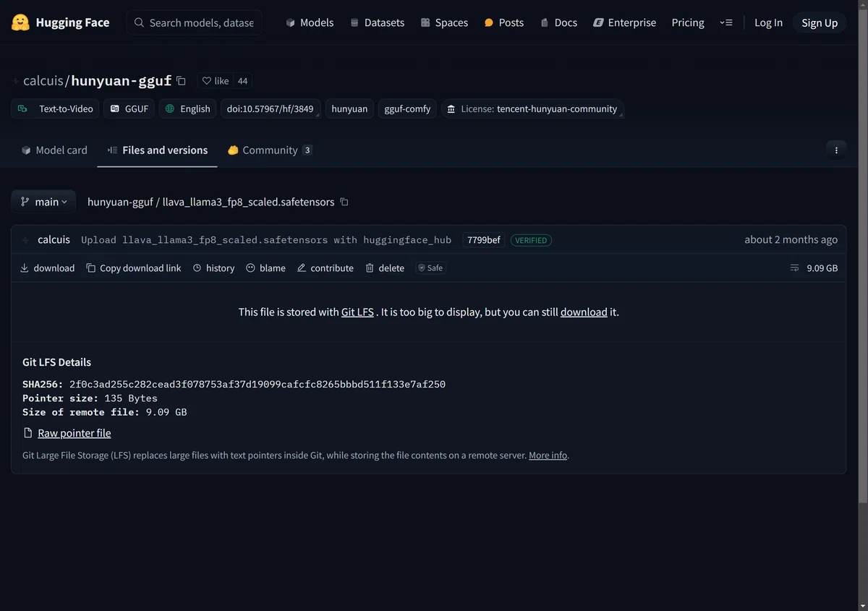Switch to the Model card tab
The image size is (868, 611).
click(x=54, y=150)
